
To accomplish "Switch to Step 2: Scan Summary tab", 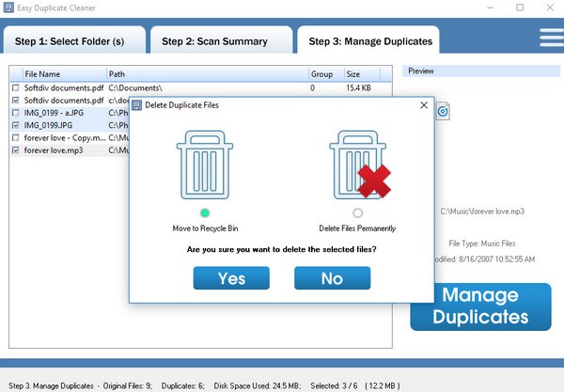I will 221,39.
